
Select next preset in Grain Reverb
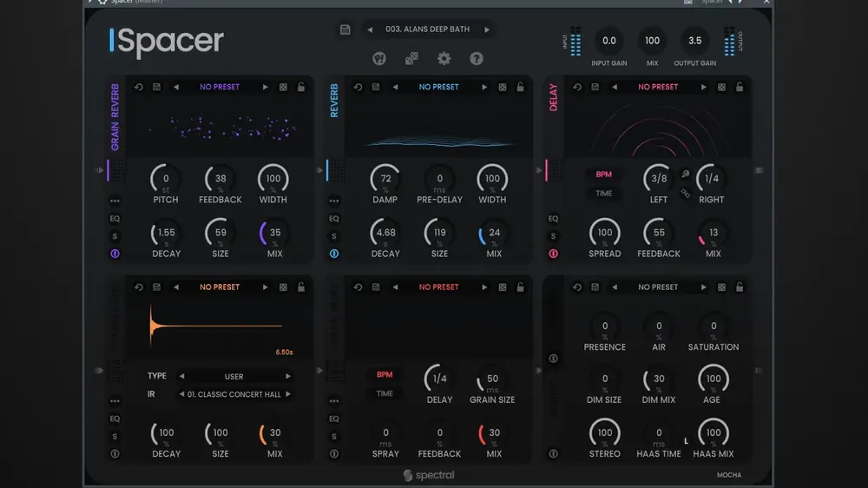265,87
